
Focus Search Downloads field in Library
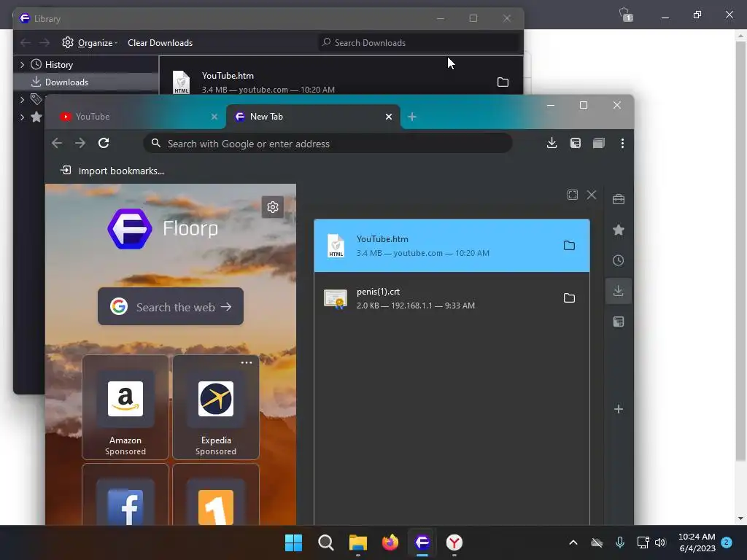[419, 43]
